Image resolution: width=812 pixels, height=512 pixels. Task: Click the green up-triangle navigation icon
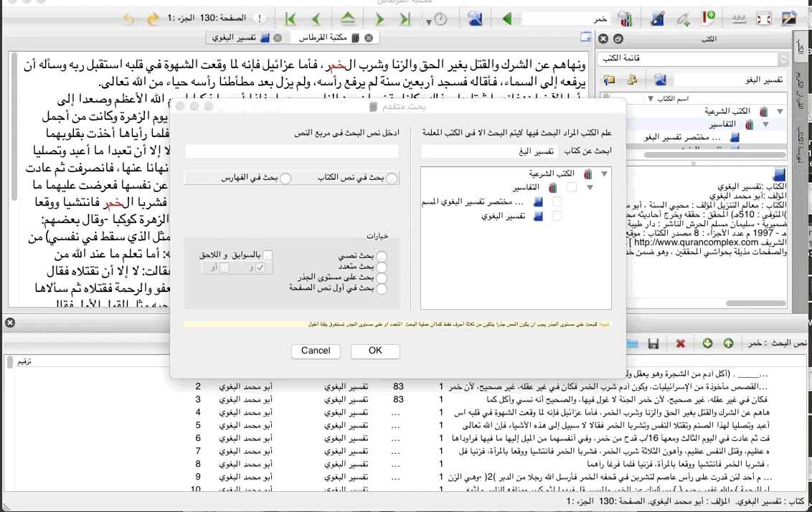(347, 19)
